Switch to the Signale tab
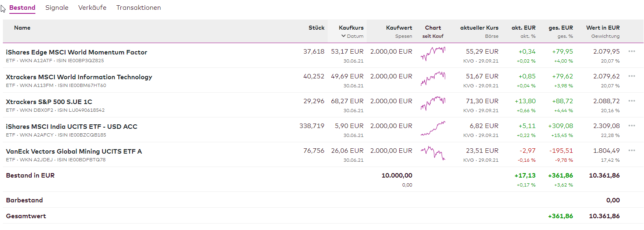Screen dimensions: 644x230 [57, 8]
